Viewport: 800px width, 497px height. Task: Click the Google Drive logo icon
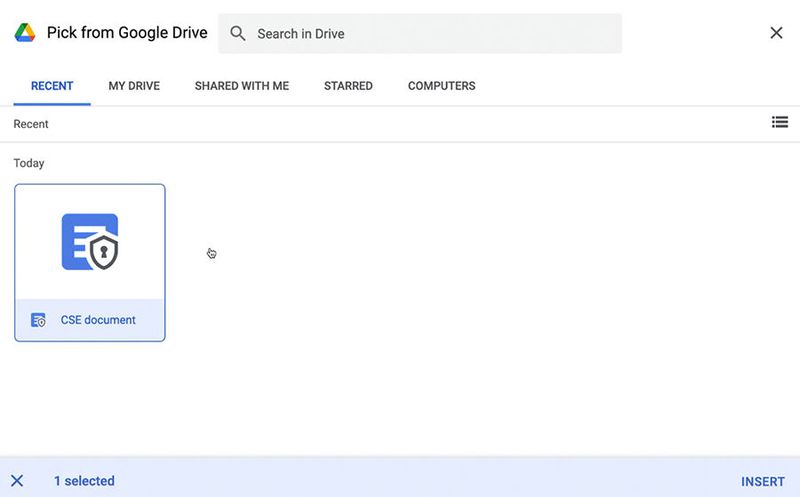click(x=24, y=33)
